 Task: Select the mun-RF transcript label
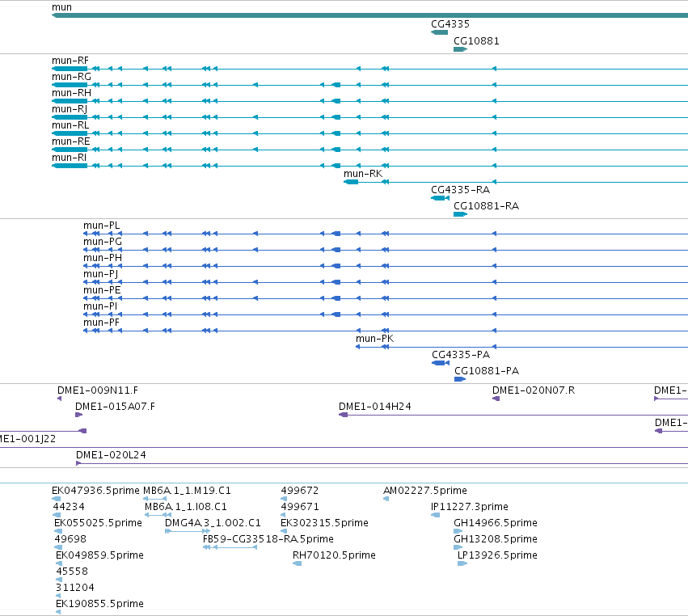70,61
